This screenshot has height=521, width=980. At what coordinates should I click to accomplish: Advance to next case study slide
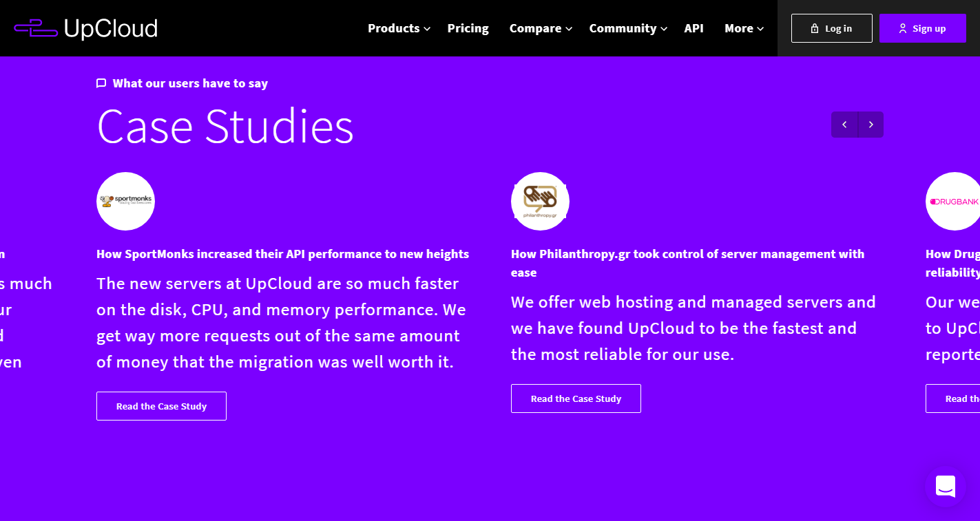click(x=870, y=125)
